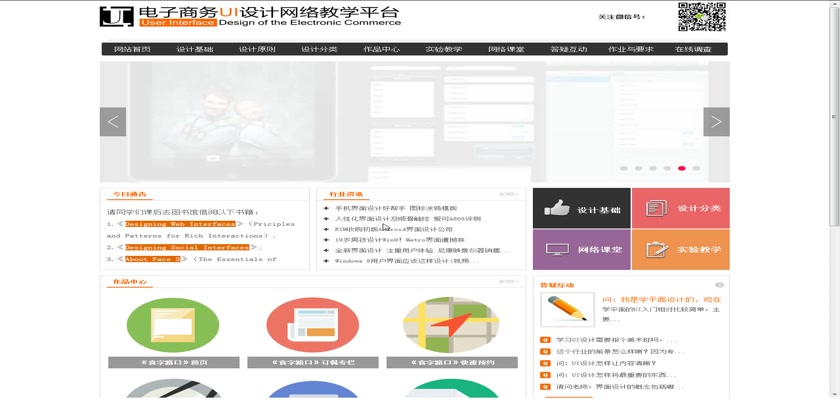The height and width of the screenshot is (400, 840).
Task: Click Q icon beside UI设计怎样让内容清晰 question
Action: pos(545,364)
